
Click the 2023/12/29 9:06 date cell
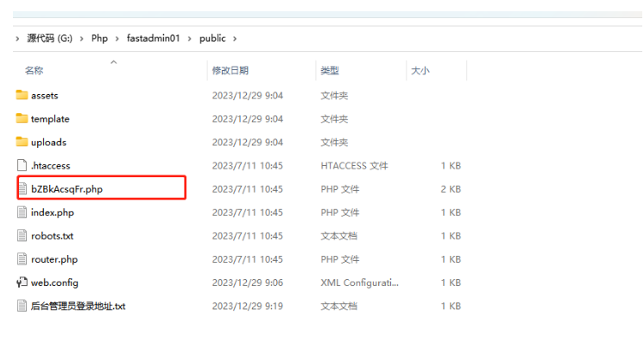pos(247,283)
